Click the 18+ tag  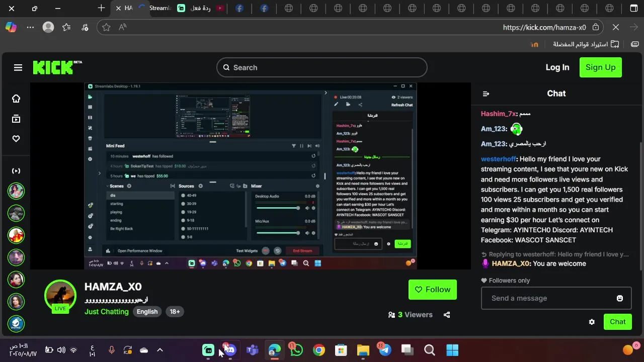tap(175, 312)
